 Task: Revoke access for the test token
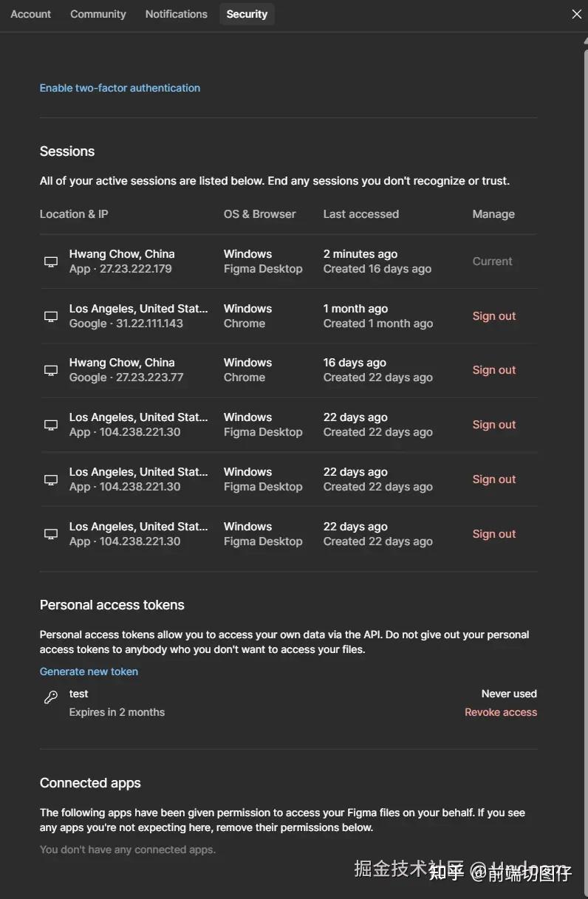point(501,712)
